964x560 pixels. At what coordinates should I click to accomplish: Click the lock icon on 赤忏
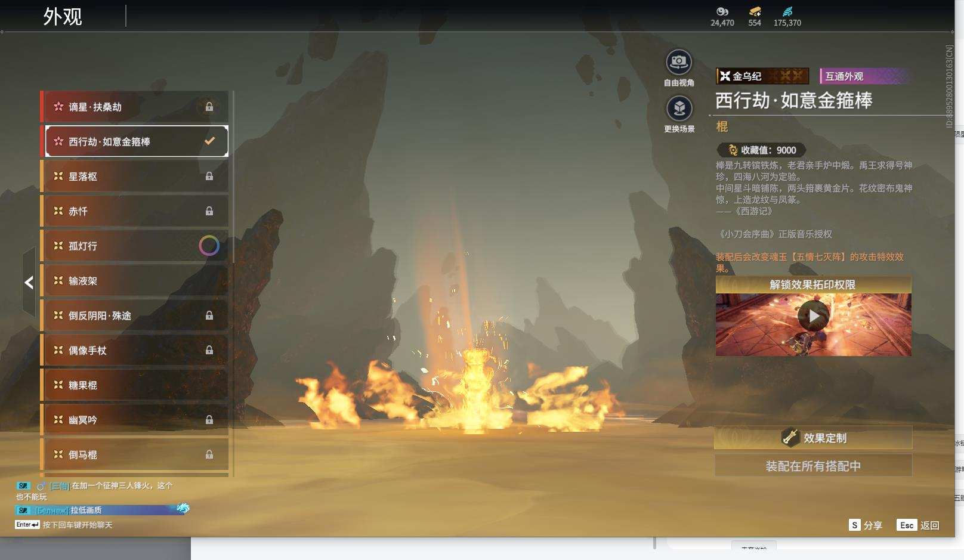pos(209,211)
